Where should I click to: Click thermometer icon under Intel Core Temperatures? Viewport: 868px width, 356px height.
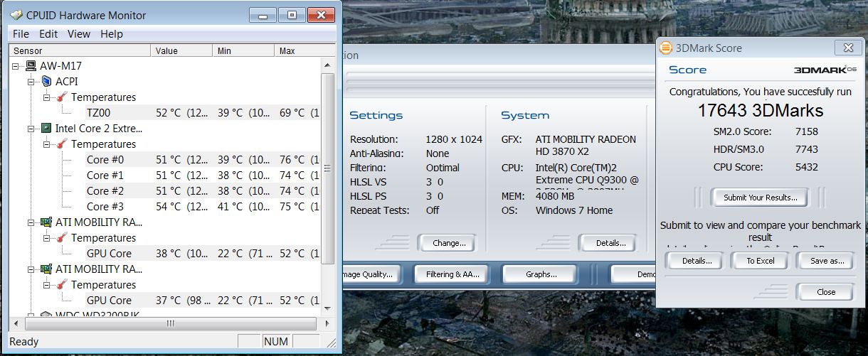pos(62,144)
